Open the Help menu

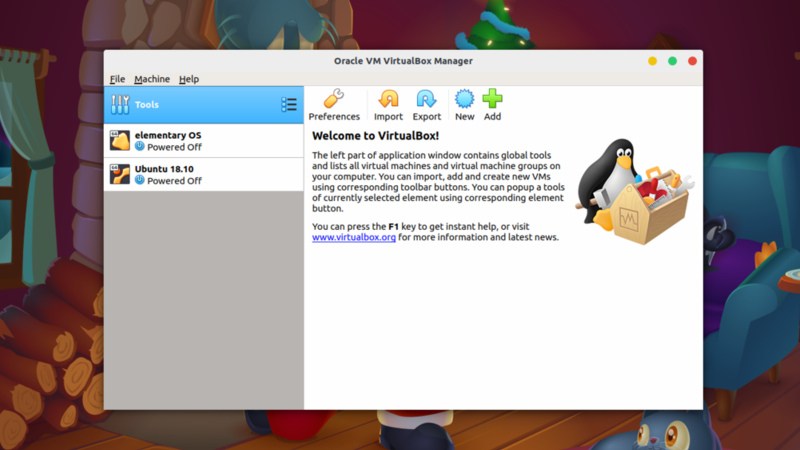pos(189,79)
